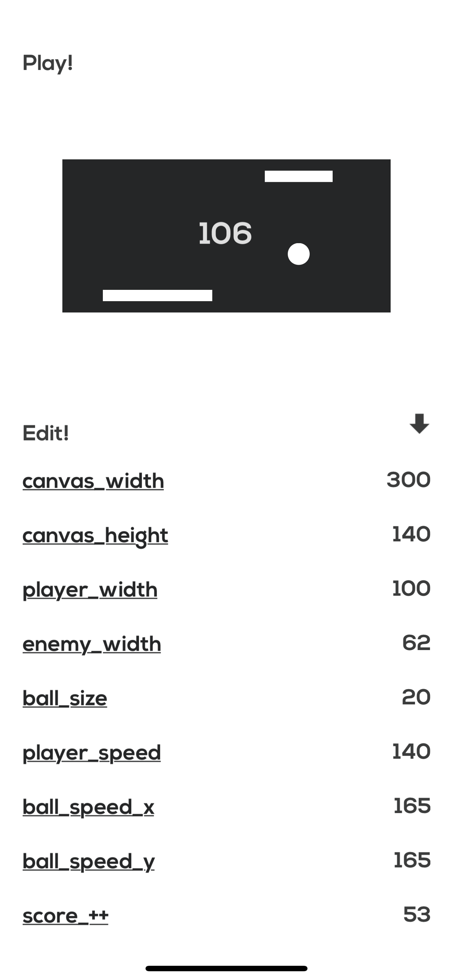Viewport: 453px width, 980px height.
Task: Tap the white ball inside the game canvas
Action: pyautogui.click(x=299, y=253)
